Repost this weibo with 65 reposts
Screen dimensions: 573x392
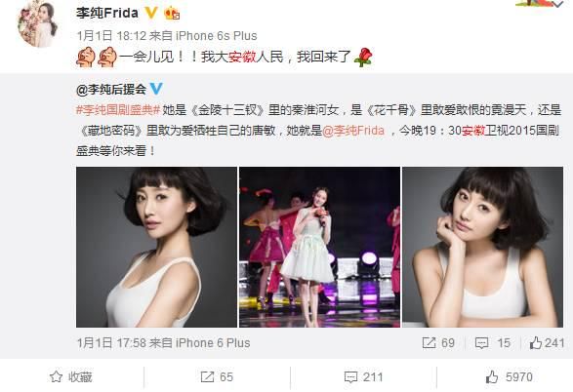click(x=217, y=377)
